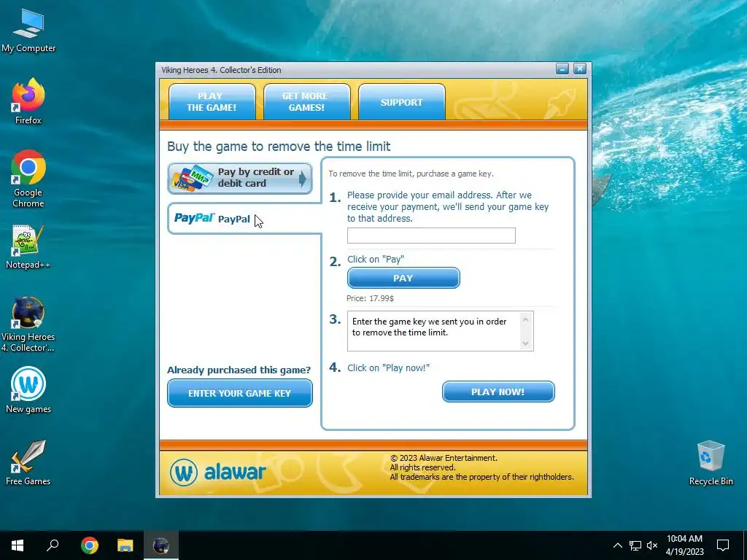Open the notification center icon
The image size is (747, 560).
pyautogui.click(x=723, y=545)
